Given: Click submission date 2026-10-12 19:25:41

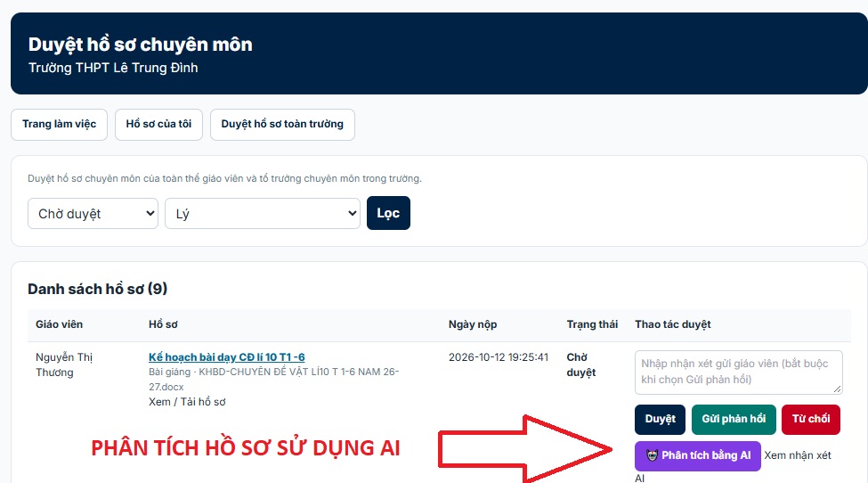Looking at the screenshot, I should coord(499,357).
